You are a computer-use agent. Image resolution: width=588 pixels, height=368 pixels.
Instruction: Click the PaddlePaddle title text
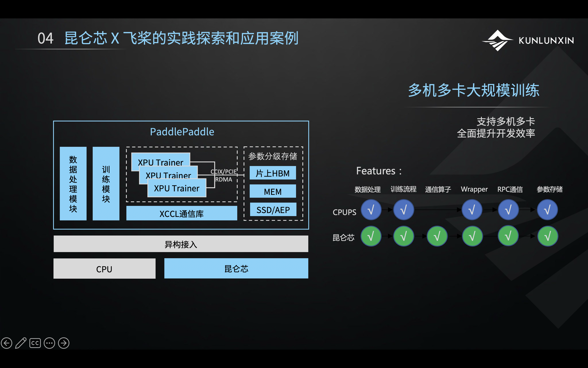pos(182,132)
